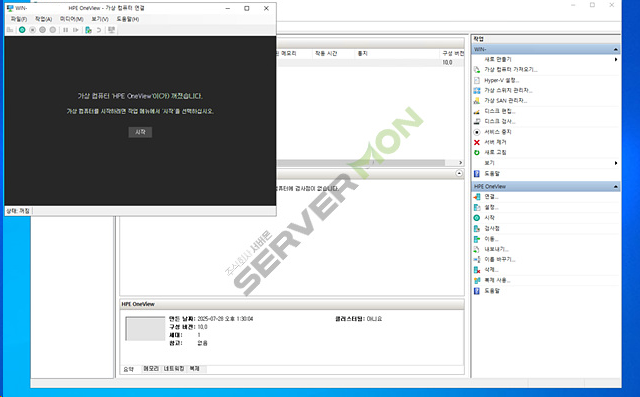Collapse the checkpoints panel with round chevron button

click(459, 173)
